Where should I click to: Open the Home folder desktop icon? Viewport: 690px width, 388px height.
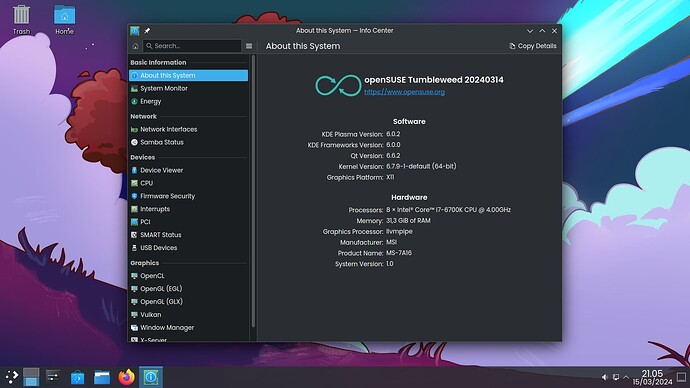tap(64, 19)
